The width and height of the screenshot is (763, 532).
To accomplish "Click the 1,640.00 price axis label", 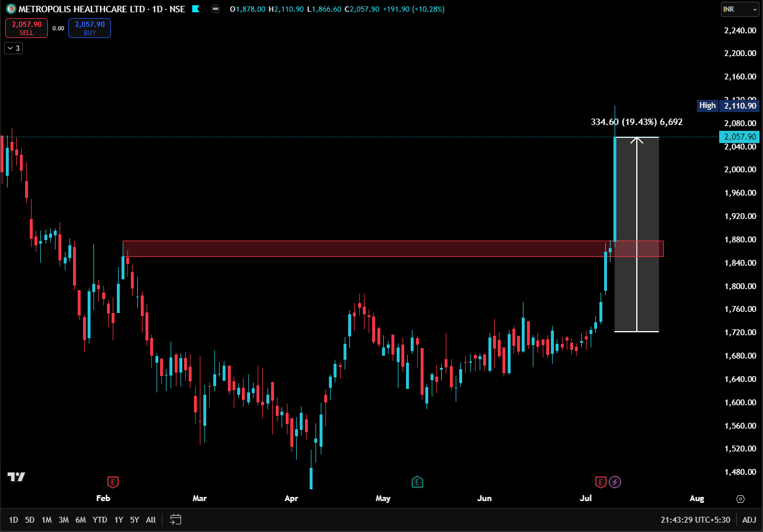I will [x=740, y=379].
